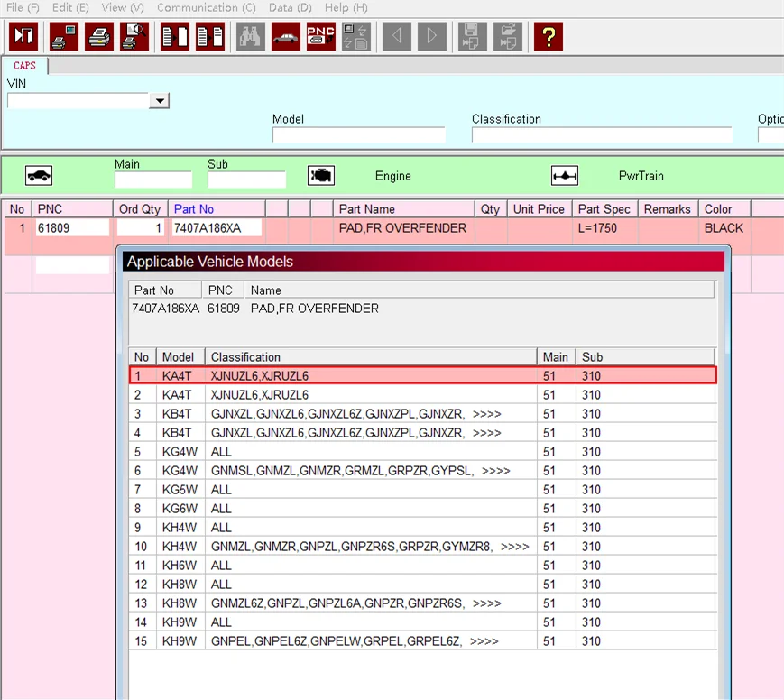The width and height of the screenshot is (784, 700).
Task: Open the Communication menu
Action: point(206,7)
